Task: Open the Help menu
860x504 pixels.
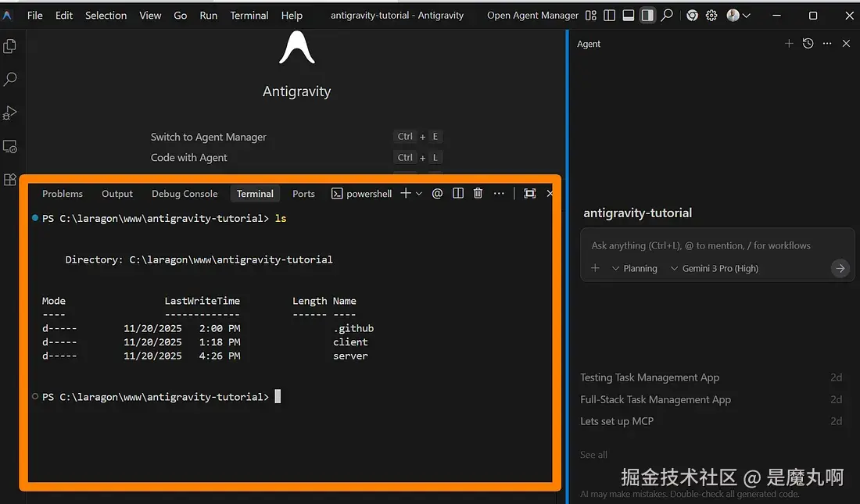Action: tap(292, 16)
